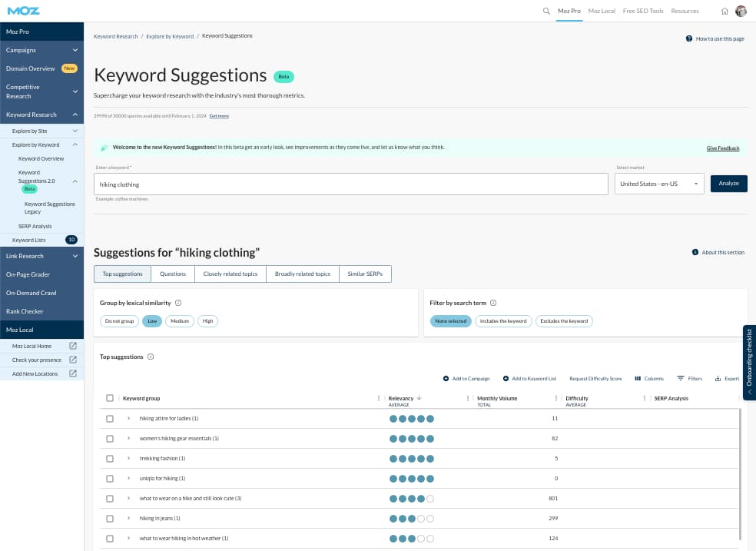Image resolution: width=756 pixels, height=551 pixels.
Task: Switch to the Questions tab
Action: 173,274
